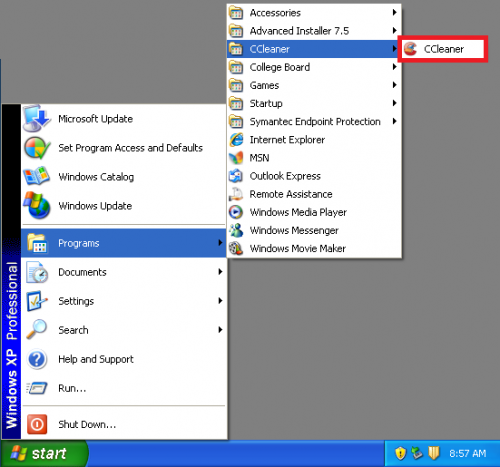This screenshot has height=467, width=500.
Task: Open Set Program Access and Defaults
Action: point(123,148)
